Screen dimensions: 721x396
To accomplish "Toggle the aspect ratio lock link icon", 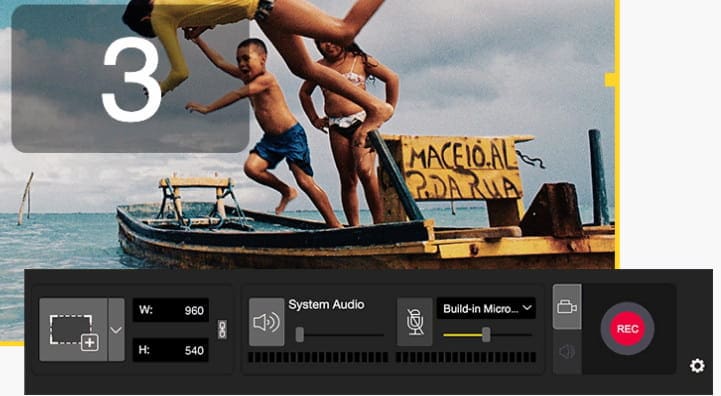I will coord(222,329).
